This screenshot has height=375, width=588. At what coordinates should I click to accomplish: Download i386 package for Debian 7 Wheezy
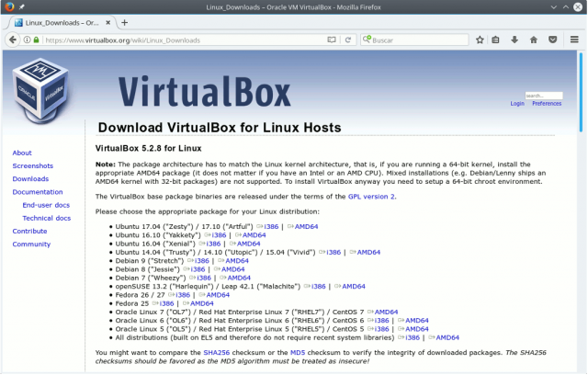(204, 278)
